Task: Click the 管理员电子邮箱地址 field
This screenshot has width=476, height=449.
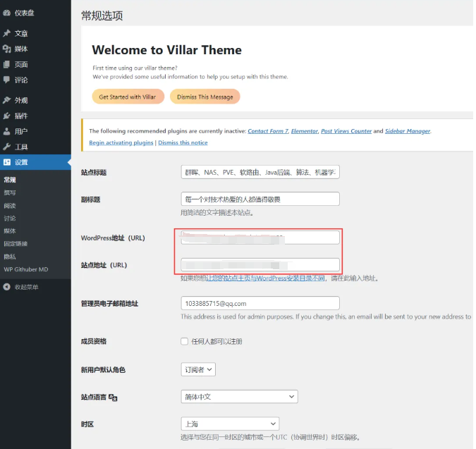Action: click(260, 303)
